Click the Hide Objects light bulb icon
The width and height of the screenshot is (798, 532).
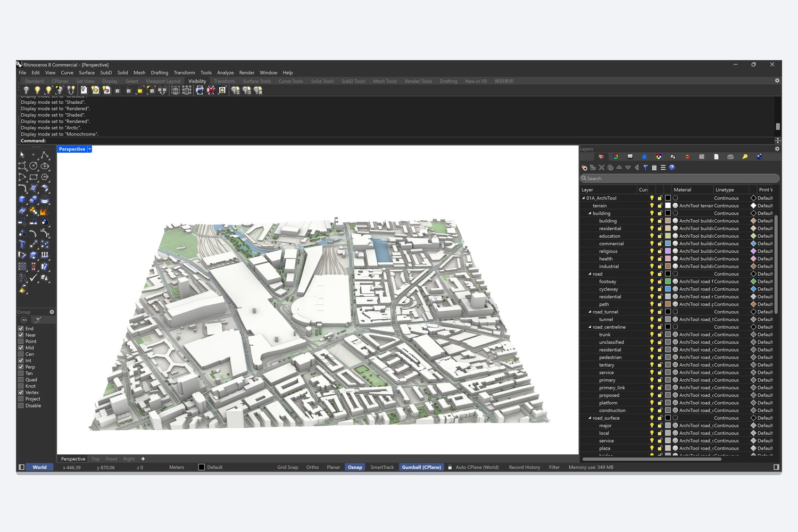pyautogui.click(x=26, y=90)
